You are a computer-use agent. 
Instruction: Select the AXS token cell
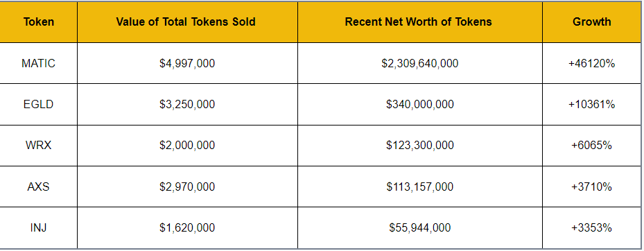[39, 187]
